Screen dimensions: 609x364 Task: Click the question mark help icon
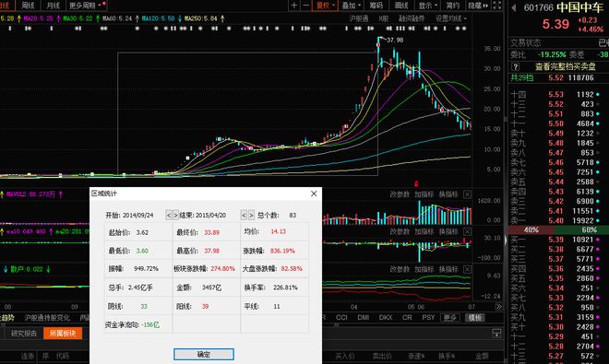(515, 66)
